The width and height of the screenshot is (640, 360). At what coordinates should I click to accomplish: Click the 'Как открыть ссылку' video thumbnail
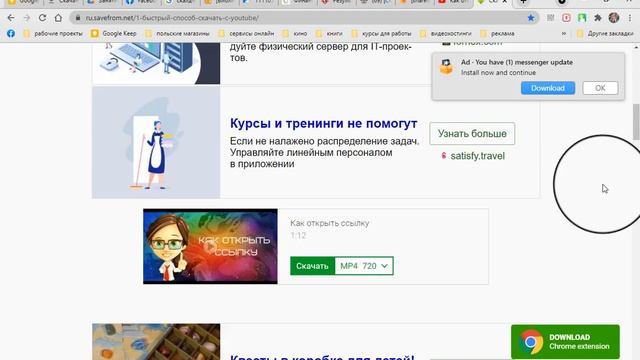[x=210, y=246]
